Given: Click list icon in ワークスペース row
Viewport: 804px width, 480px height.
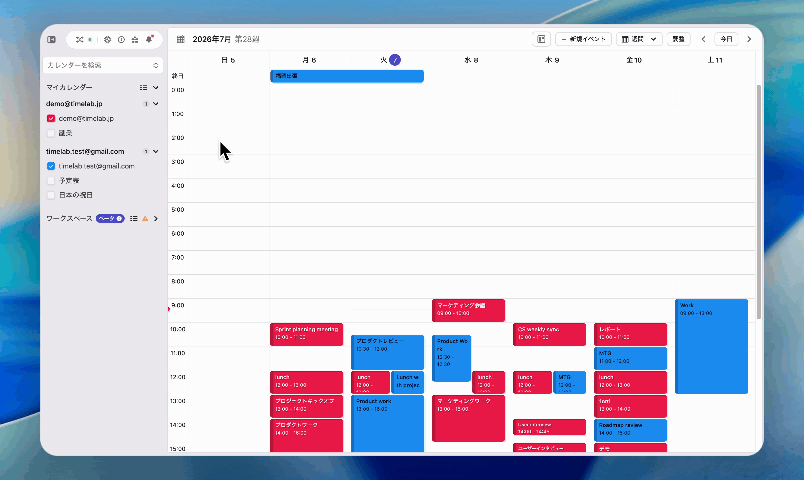Looking at the screenshot, I should [133, 218].
